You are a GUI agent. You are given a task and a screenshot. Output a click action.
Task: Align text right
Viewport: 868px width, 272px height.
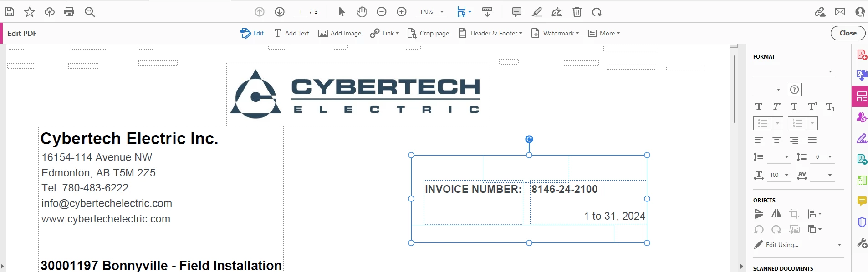click(794, 140)
